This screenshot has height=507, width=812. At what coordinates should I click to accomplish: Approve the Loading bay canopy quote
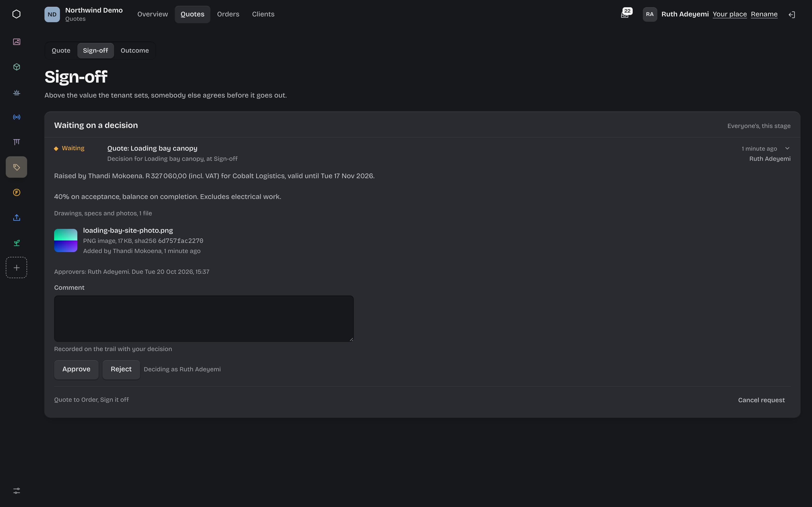pos(76,369)
